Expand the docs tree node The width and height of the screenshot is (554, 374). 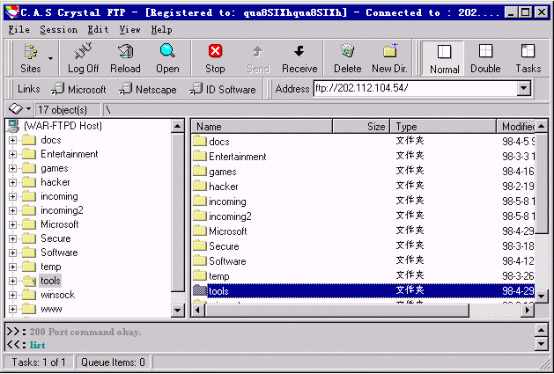pyautogui.click(x=13, y=140)
